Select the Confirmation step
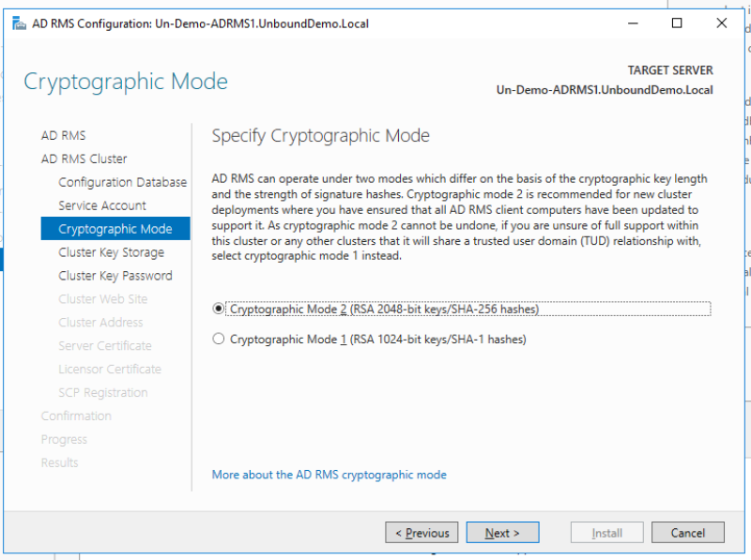The height and width of the screenshot is (560, 751). pyautogui.click(x=76, y=416)
